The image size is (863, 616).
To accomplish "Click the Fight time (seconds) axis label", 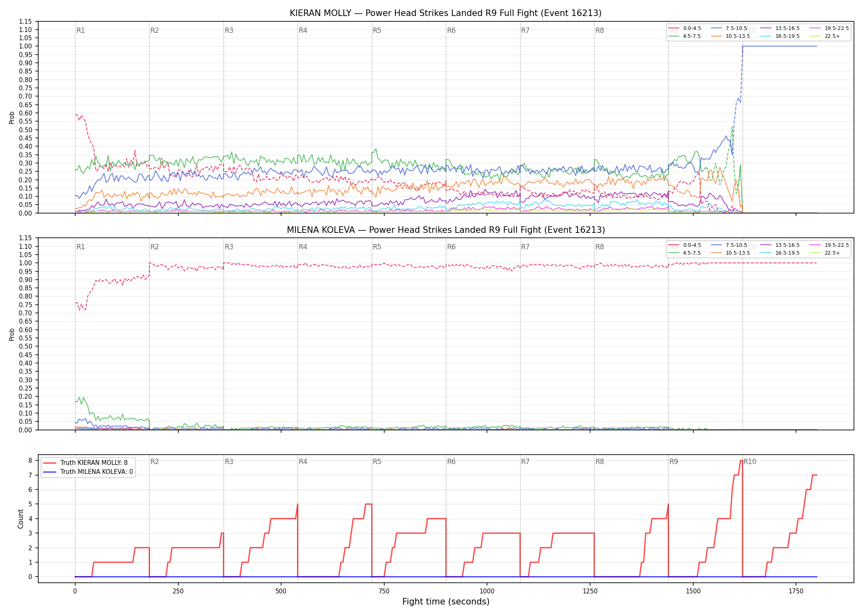I will pos(446,602).
